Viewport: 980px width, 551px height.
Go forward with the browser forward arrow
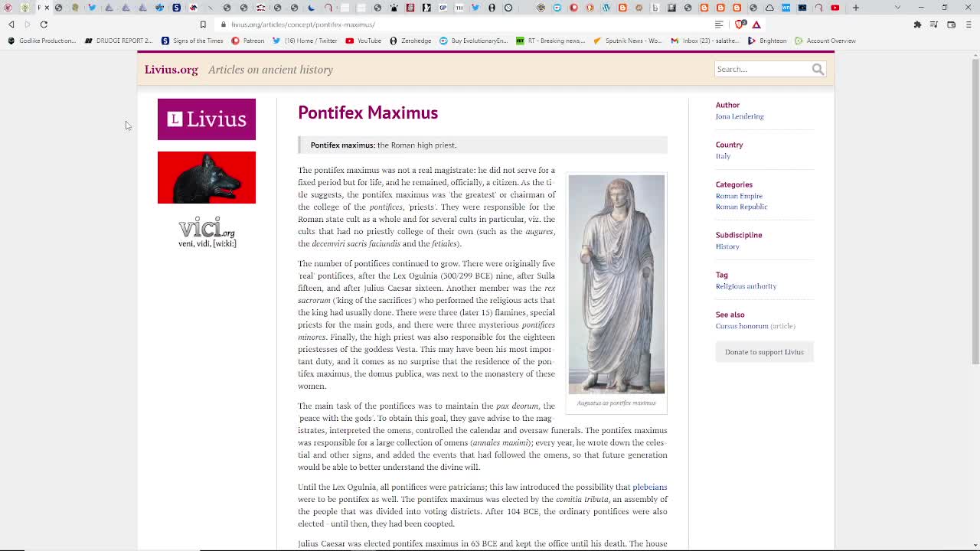27,24
